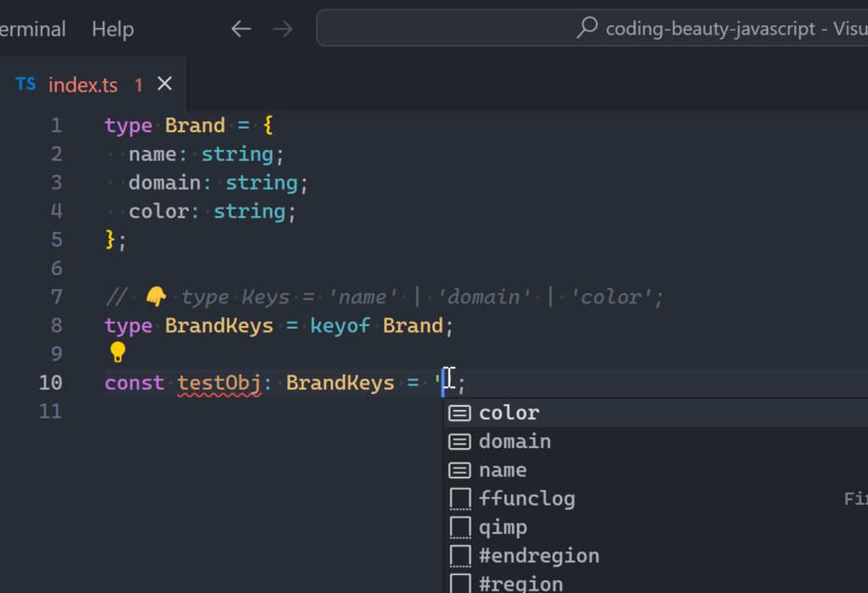The height and width of the screenshot is (593, 868).
Task: Click the icon beside 'domain' suggestion
Action: (459, 442)
